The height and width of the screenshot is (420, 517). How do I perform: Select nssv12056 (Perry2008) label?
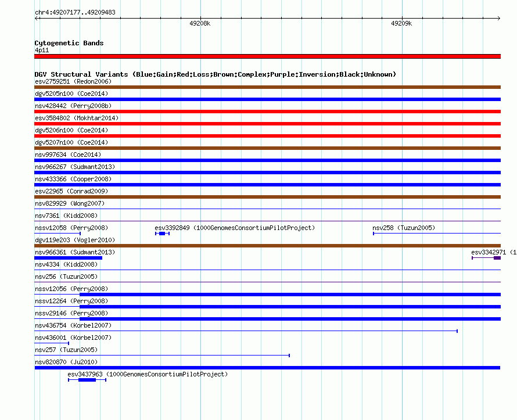click(71, 289)
